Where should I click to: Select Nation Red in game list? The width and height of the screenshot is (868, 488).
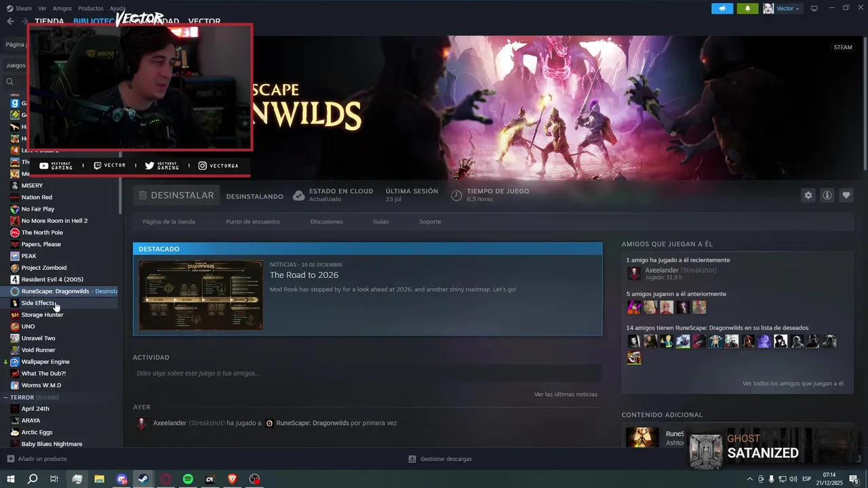click(37, 197)
